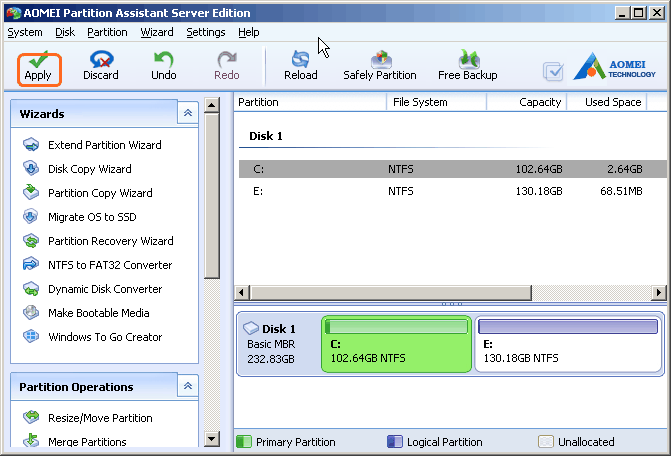The image size is (671, 456).
Task: Click the AOMEI Technology logo
Action: (x=614, y=67)
